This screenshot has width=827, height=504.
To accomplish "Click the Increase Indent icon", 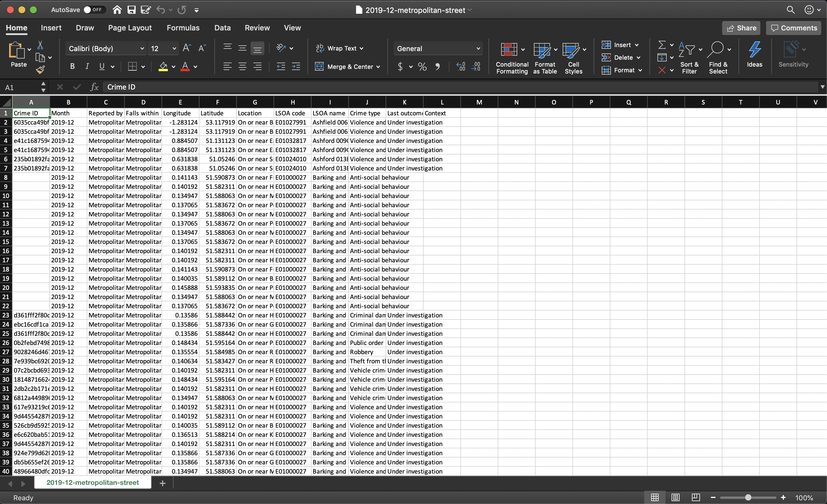I will 296,66.
